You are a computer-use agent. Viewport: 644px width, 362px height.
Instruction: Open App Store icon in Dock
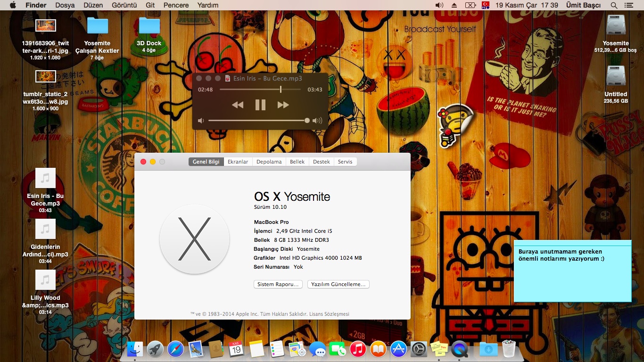[x=398, y=349]
